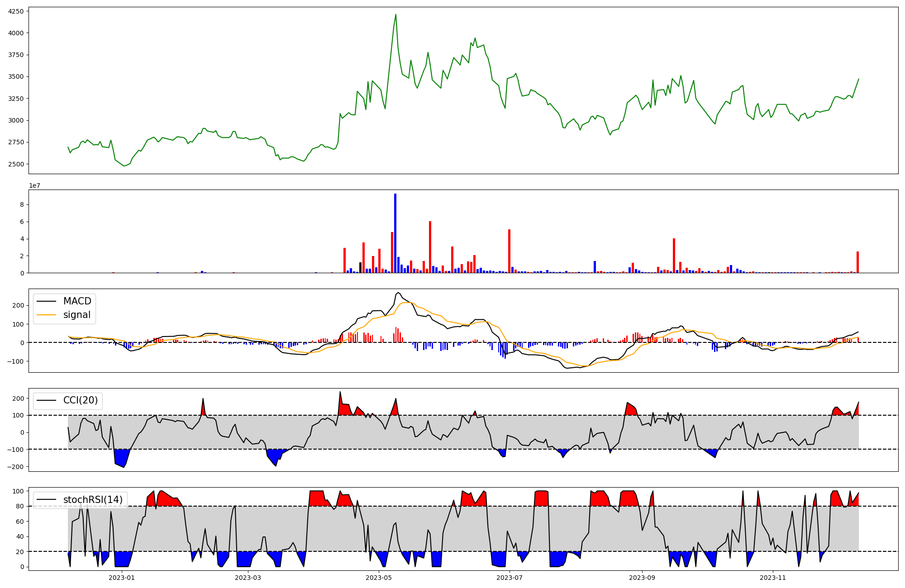Screen dimensions: 905x588
Task: Click the MACD legend label
Action: (77, 301)
